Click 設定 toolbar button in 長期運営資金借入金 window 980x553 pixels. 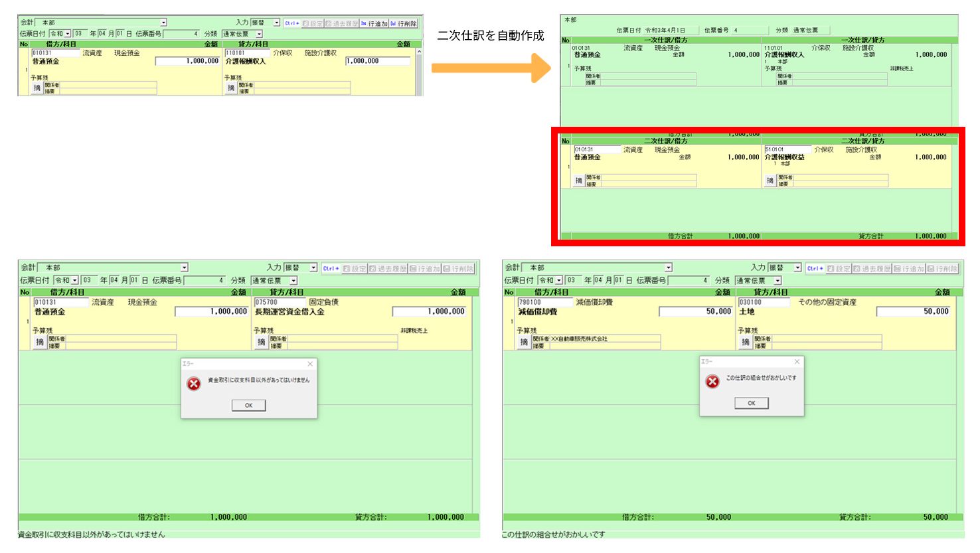coord(355,269)
